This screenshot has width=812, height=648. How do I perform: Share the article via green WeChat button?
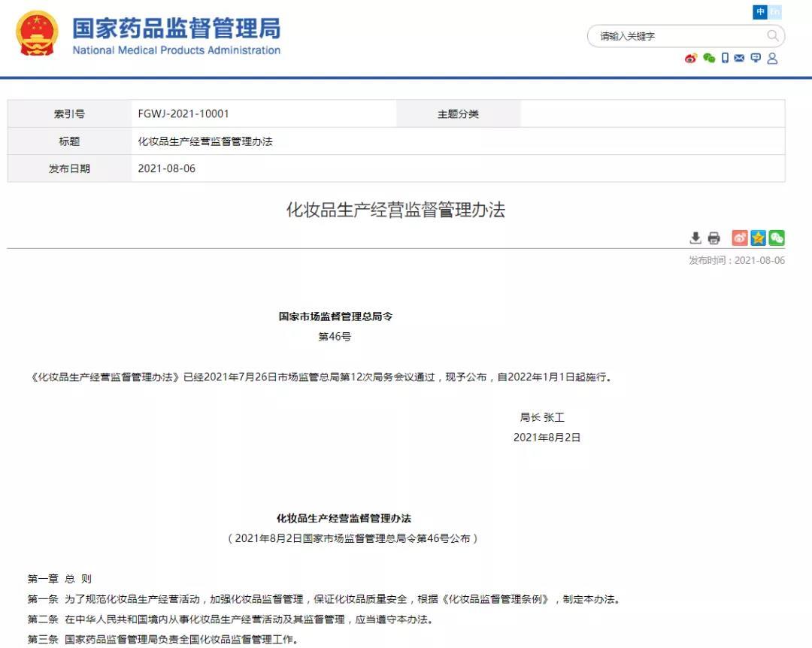coord(777,238)
